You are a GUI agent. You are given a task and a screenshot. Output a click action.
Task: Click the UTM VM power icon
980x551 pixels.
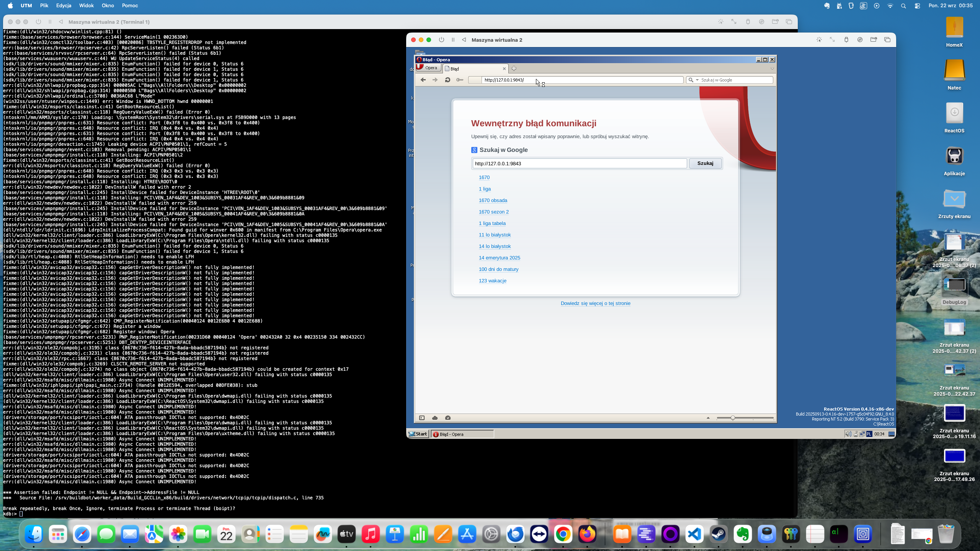click(x=441, y=40)
